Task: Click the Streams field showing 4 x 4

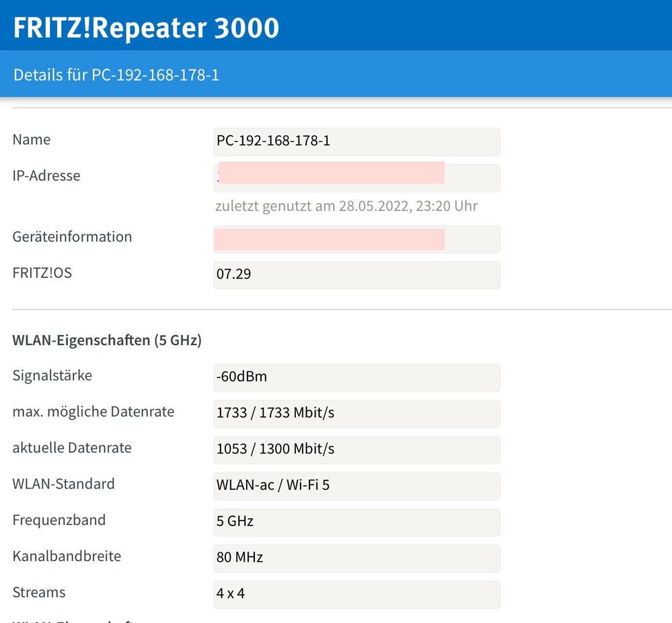Action: pos(357,594)
